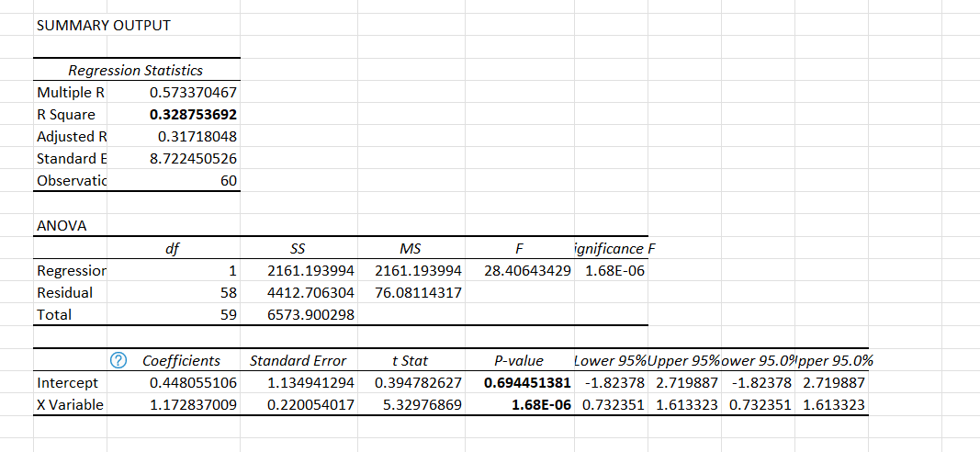Click the Standard E label cell
Viewport: 980px width, 452px height.
70,159
